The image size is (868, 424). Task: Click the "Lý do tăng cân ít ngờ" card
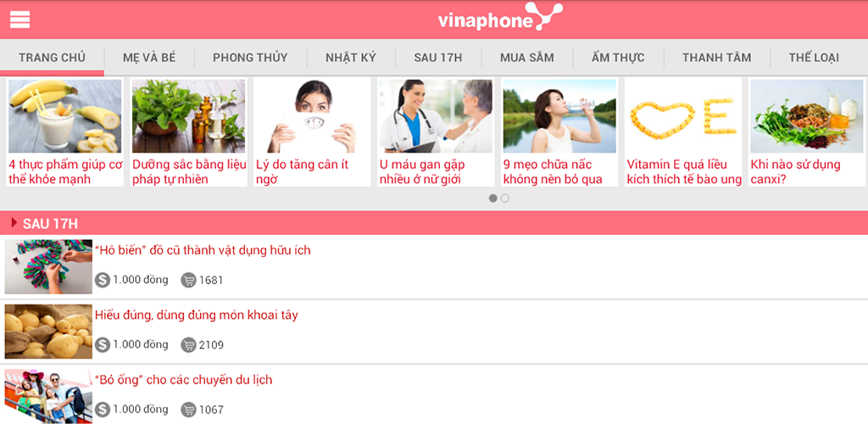pos(312,132)
